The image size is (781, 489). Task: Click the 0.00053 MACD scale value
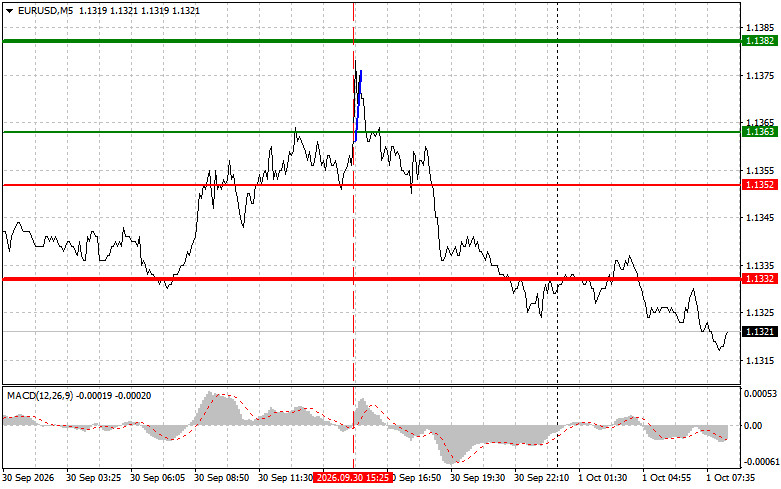[x=760, y=394]
